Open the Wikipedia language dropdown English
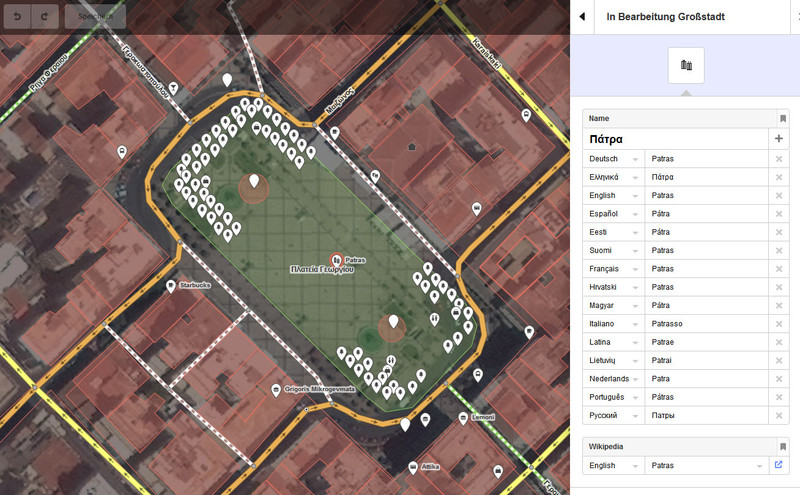 [x=634, y=466]
